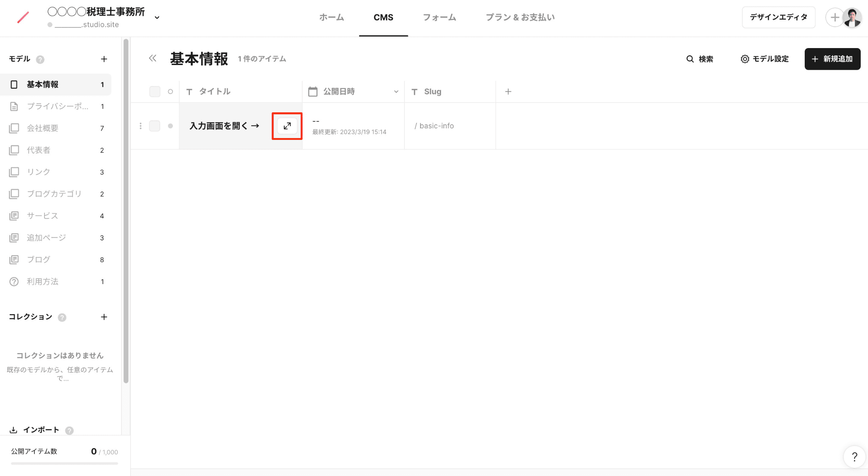
Task: Click the expand icon beside 入力画面を開く
Action: point(287,126)
